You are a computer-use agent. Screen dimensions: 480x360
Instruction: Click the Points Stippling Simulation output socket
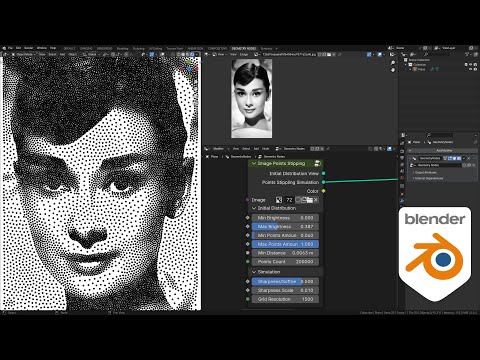pyautogui.click(x=323, y=182)
